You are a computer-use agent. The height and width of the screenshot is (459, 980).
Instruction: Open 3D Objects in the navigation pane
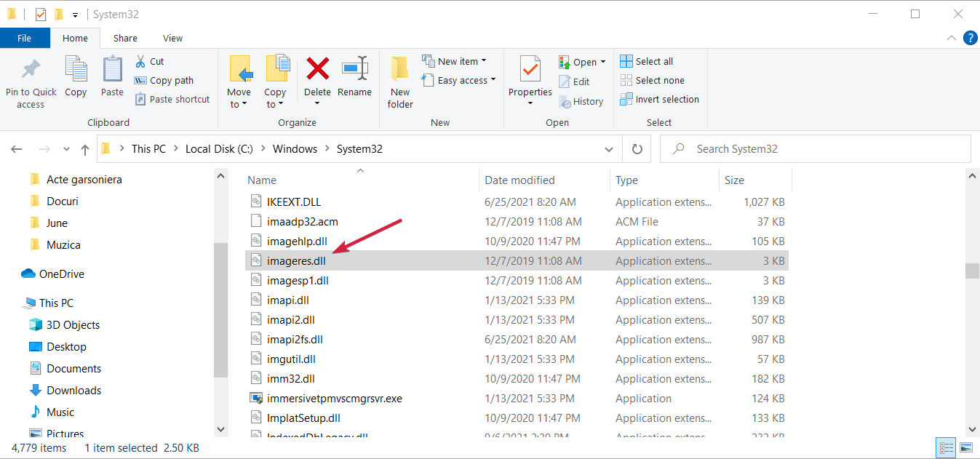(x=64, y=324)
